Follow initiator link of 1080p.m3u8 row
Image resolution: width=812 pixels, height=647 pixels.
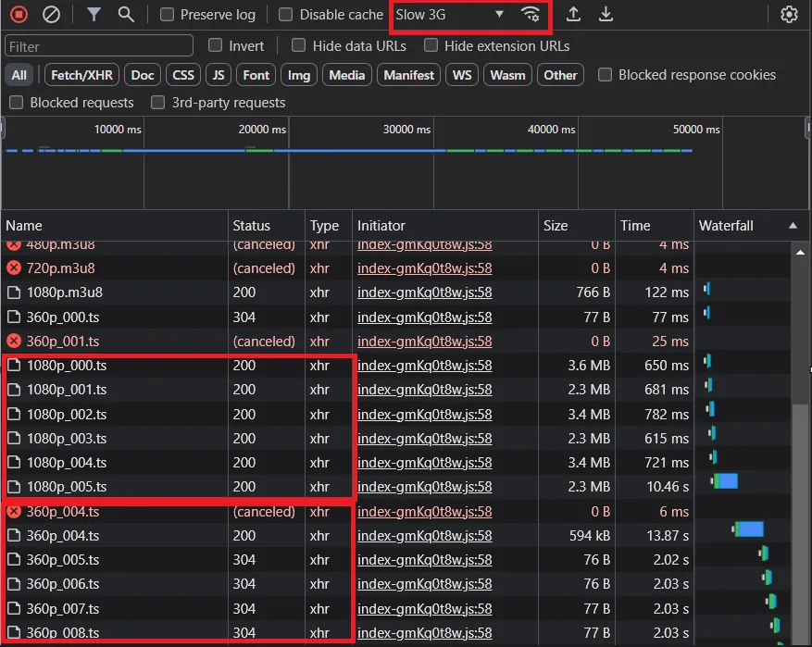424,292
